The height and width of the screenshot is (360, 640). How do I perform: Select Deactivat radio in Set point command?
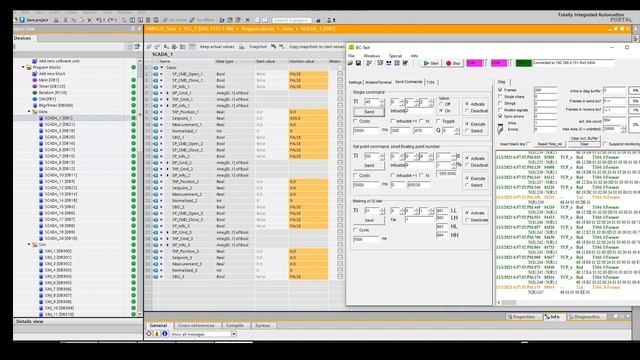tap(467, 165)
